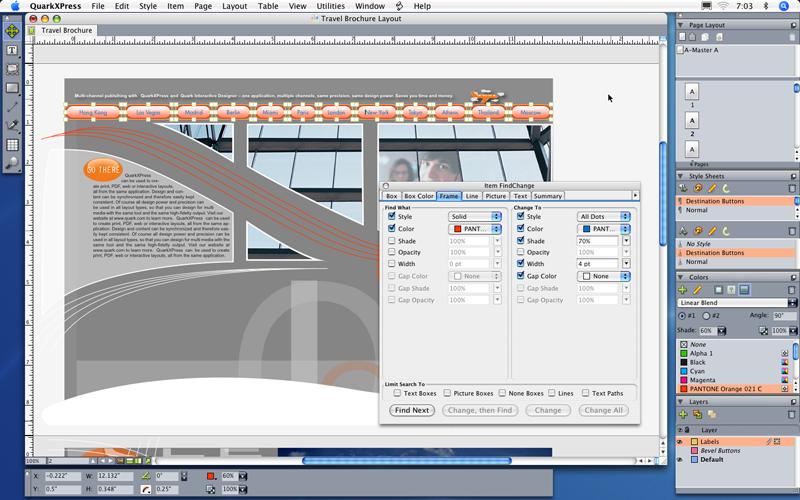The height and width of the screenshot is (500, 800).
Task: Delete character style sheet with trash
Action: tap(791, 231)
